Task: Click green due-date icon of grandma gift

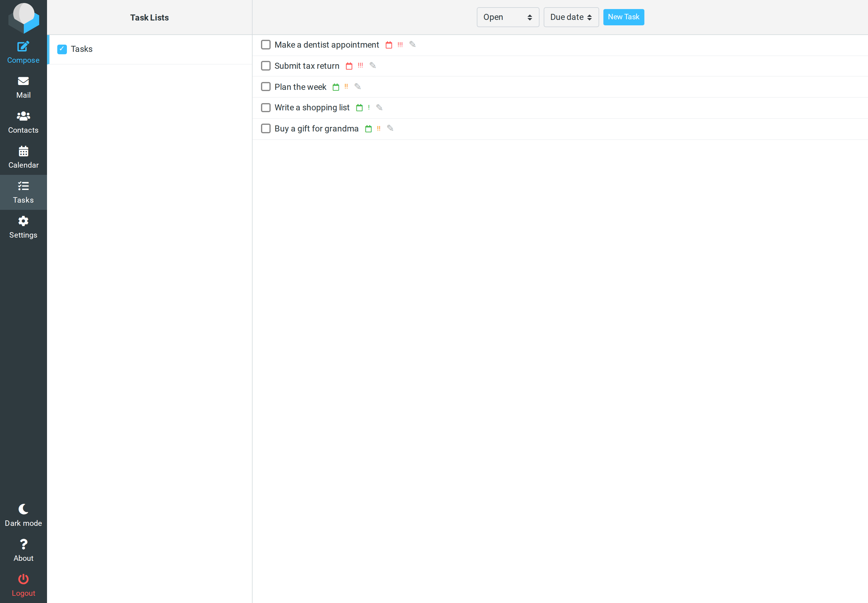Action: (x=368, y=129)
